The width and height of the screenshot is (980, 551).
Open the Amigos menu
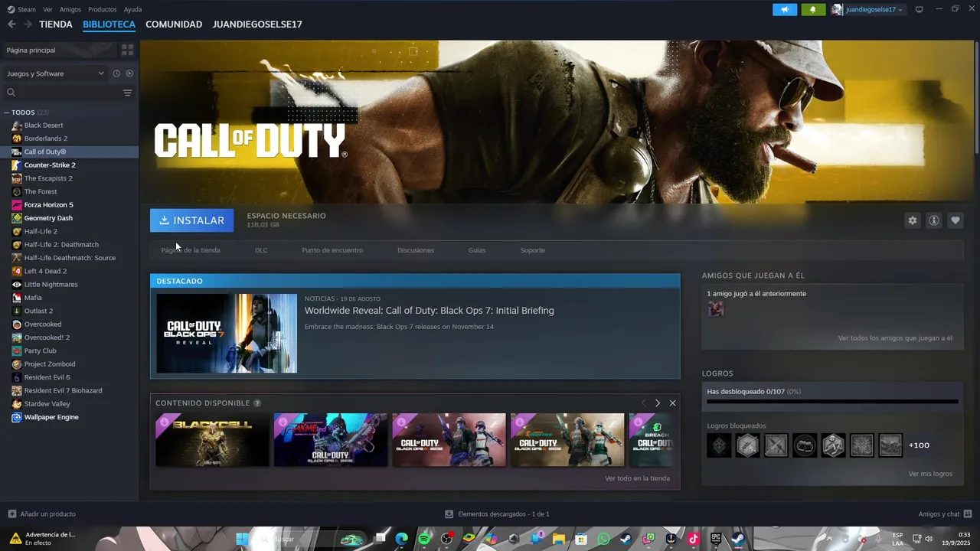70,9
